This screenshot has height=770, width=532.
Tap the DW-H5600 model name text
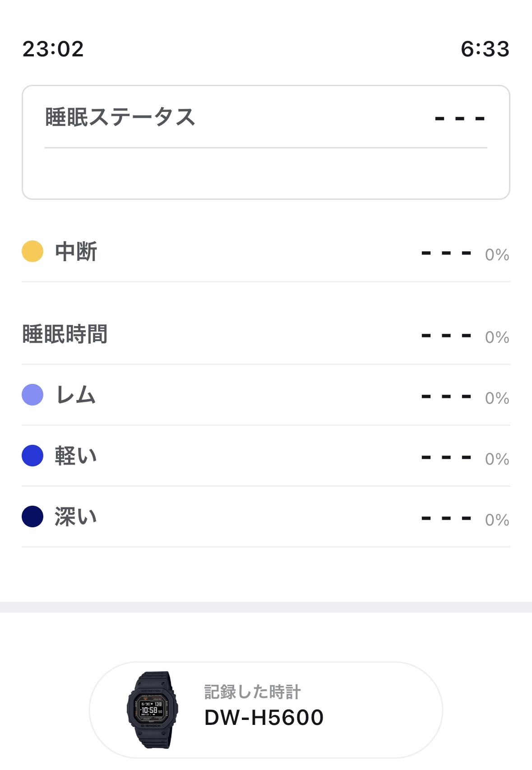point(264,718)
